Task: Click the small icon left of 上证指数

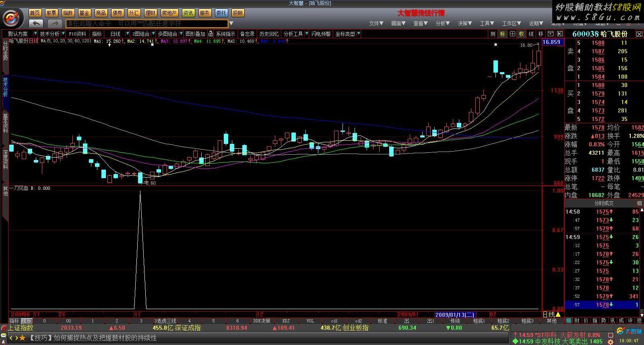Action: (4, 328)
